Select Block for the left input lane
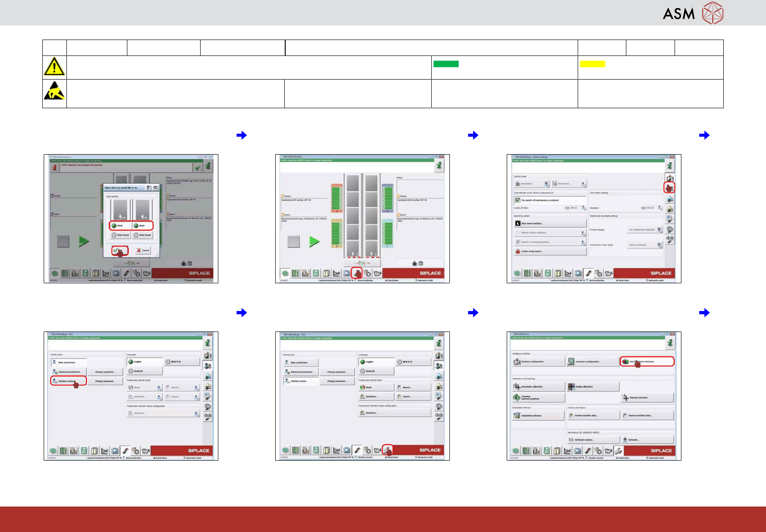Image resolution: width=766 pixels, height=532 pixels. click(120, 226)
